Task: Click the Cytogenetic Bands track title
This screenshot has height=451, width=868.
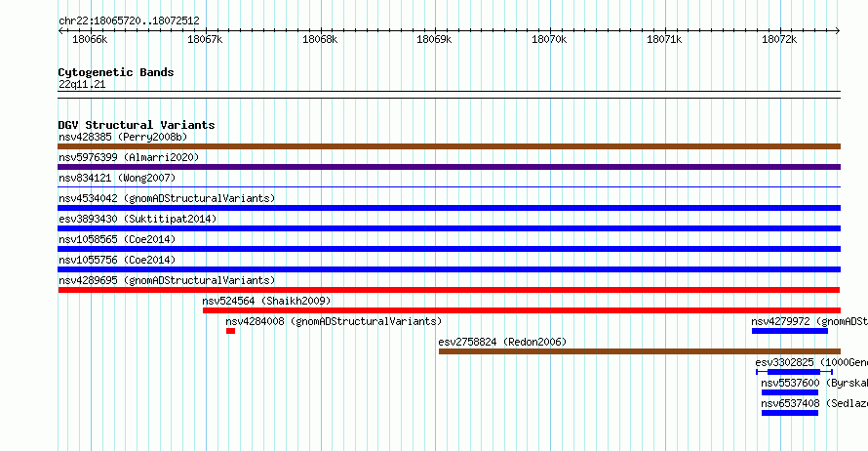Action: (x=116, y=72)
